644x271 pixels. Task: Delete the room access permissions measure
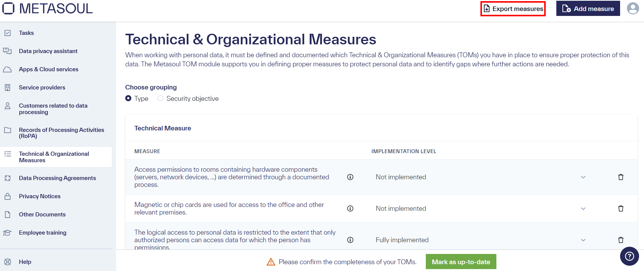tap(621, 177)
